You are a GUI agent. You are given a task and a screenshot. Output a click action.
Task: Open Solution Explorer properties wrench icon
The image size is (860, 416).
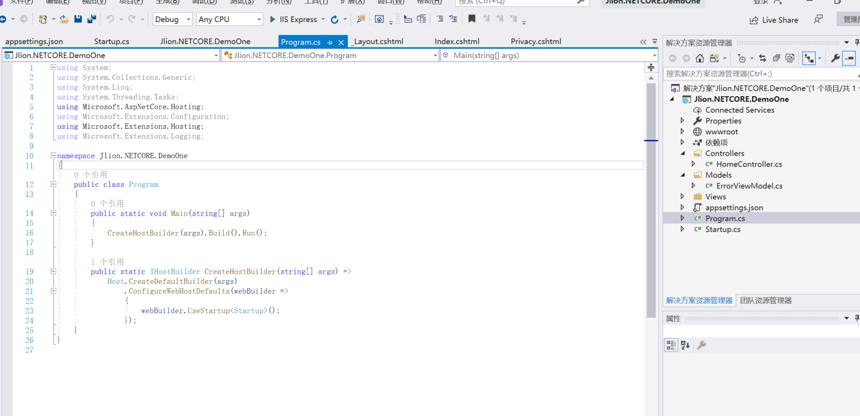[835, 58]
